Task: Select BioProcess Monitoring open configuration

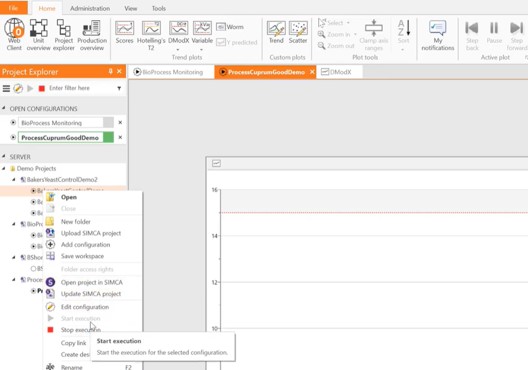Action: (60, 123)
